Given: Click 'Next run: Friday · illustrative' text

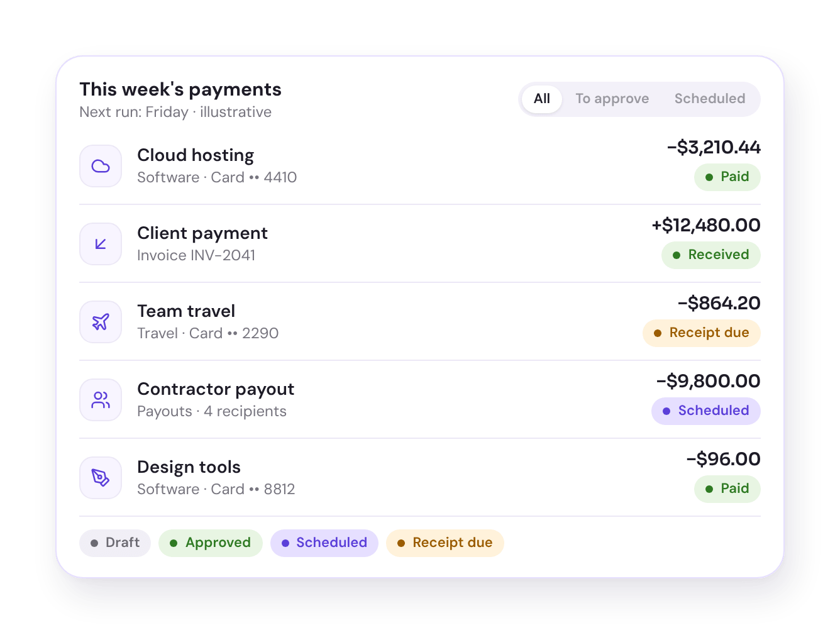Looking at the screenshot, I should click(175, 112).
